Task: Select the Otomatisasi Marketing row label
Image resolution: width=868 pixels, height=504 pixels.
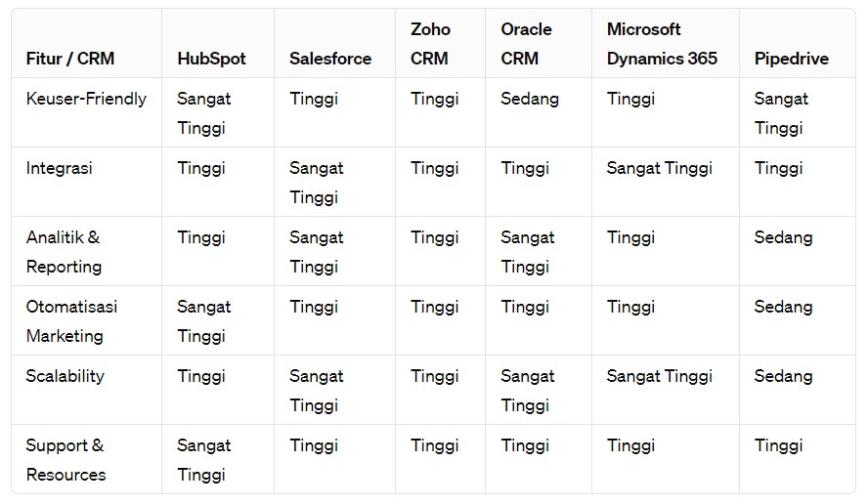Action: 71,320
